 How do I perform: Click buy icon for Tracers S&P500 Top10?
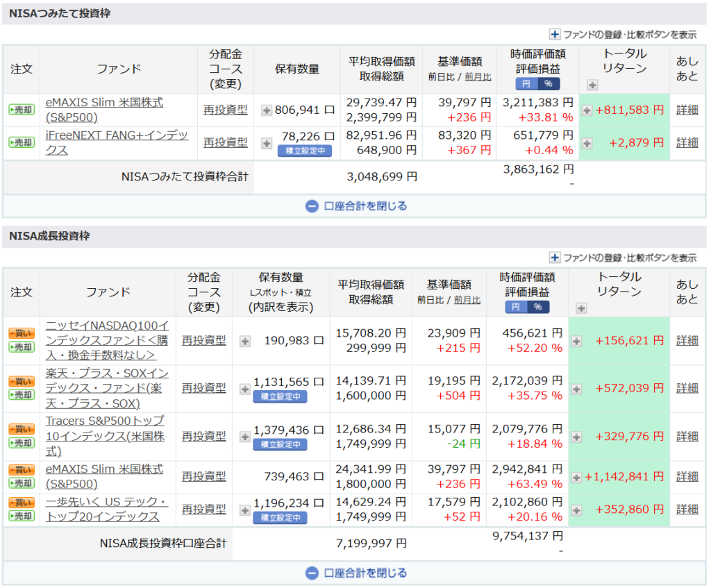[x=21, y=430]
